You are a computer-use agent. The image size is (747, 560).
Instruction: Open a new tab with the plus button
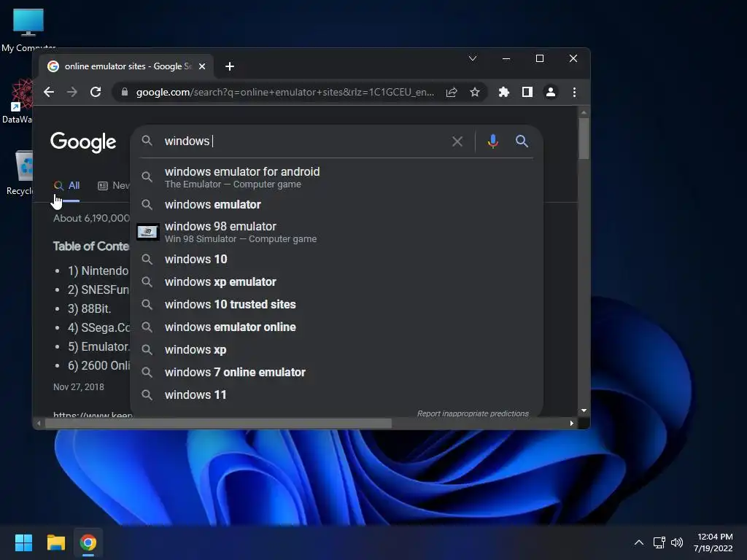coord(230,66)
